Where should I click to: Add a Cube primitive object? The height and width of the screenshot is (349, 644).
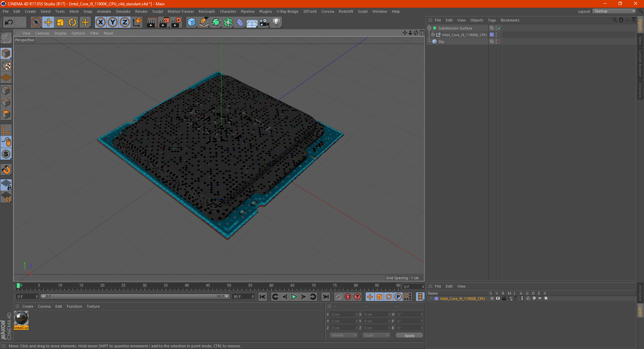click(x=192, y=22)
